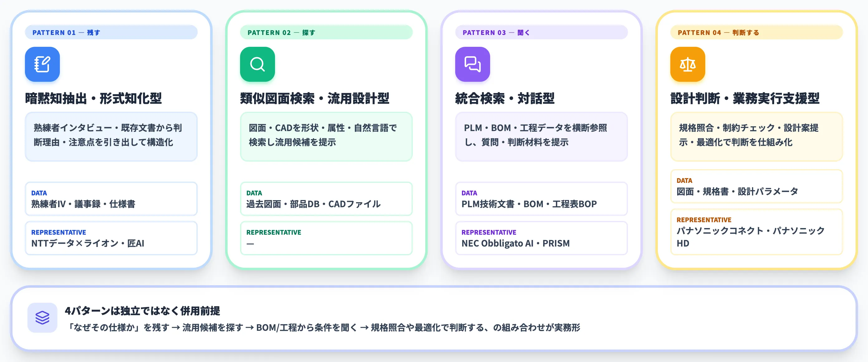Image resolution: width=868 pixels, height=362 pixels.
Task: Click representative text パナソニックコネクト・パナソニックHD
Action: 750,237
